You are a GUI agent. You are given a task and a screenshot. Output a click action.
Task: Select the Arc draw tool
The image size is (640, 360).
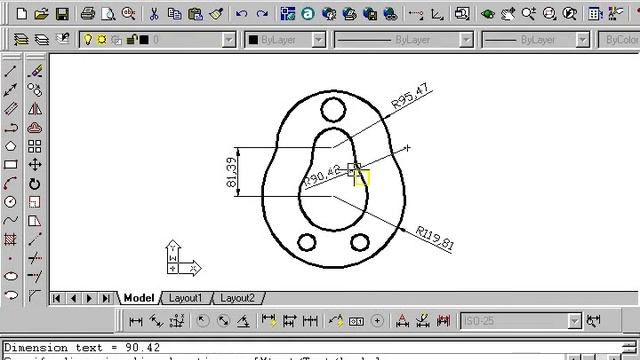click(x=11, y=183)
